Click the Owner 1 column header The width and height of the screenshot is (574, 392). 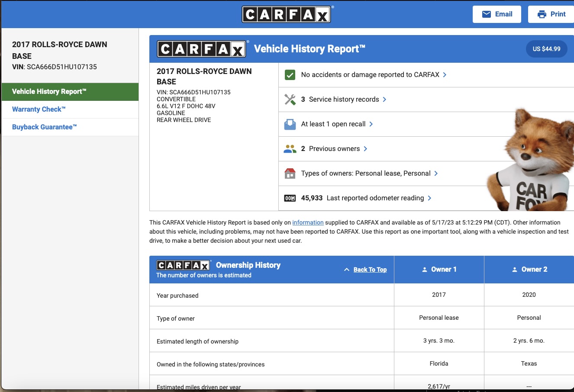coord(439,270)
